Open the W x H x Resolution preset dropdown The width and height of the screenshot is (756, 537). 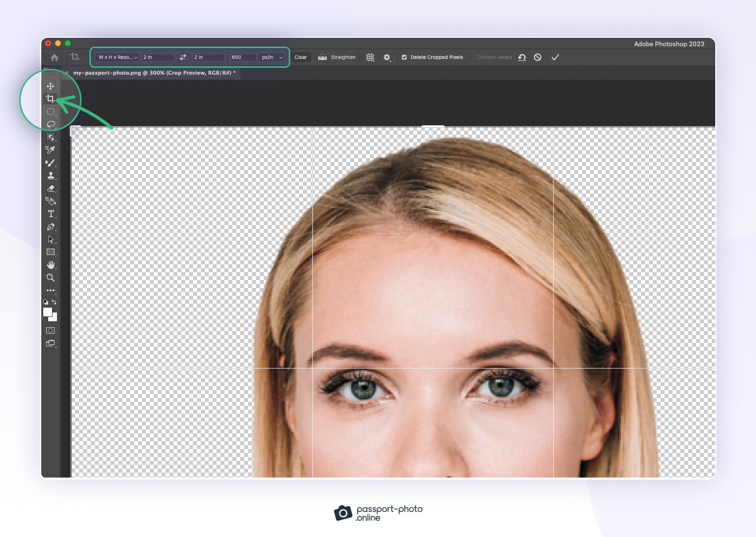(117, 57)
